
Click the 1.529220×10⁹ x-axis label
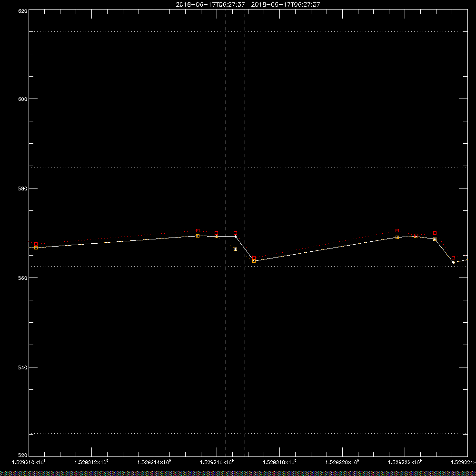click(342, 462)
